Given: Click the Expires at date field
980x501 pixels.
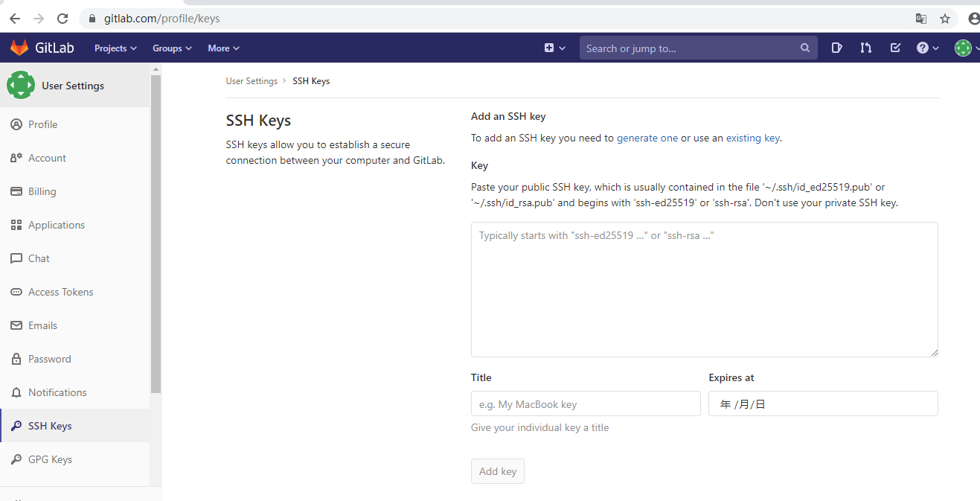Looking at the screenshot, I should [823, 403].
